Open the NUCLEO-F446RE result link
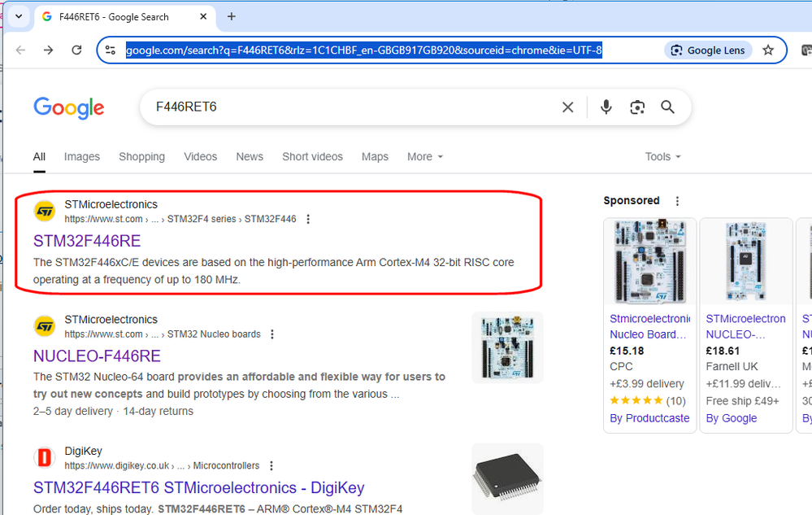812x515 pixels. (x=97, y=356)
